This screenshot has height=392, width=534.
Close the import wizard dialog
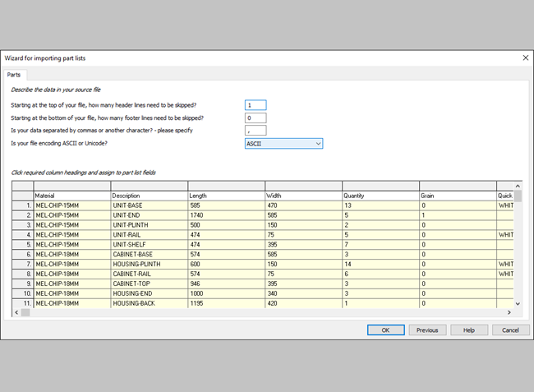pos(525,58)
